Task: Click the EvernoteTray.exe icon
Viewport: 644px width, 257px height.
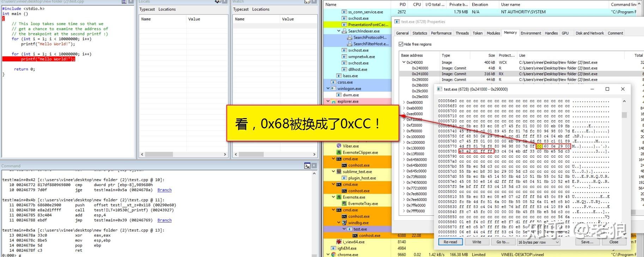Action: click(344, 203)
